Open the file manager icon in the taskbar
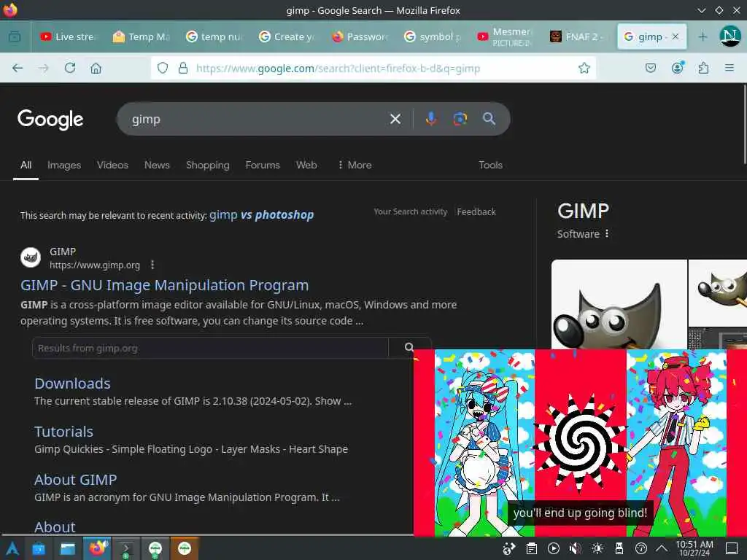 pos(68,549)
